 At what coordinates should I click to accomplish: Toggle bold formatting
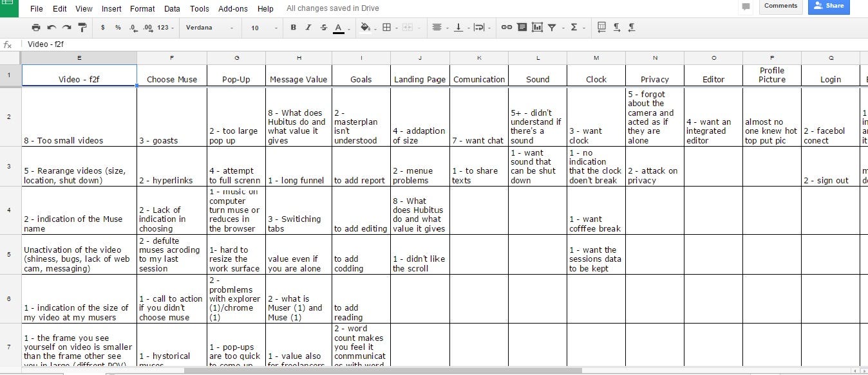pyautogui.click(x=294, y=28)
